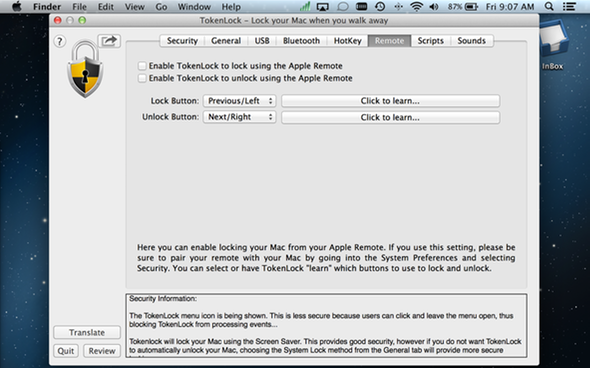Click to learn the Lock Button
590x368 pixels.
pyautogui.click(x=390, y=101)
